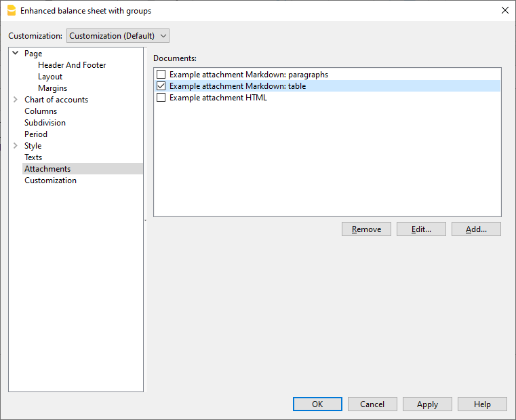The image size is (516, 420).
Task: Switch to the Period section
Action: click(x=36, y=134)
